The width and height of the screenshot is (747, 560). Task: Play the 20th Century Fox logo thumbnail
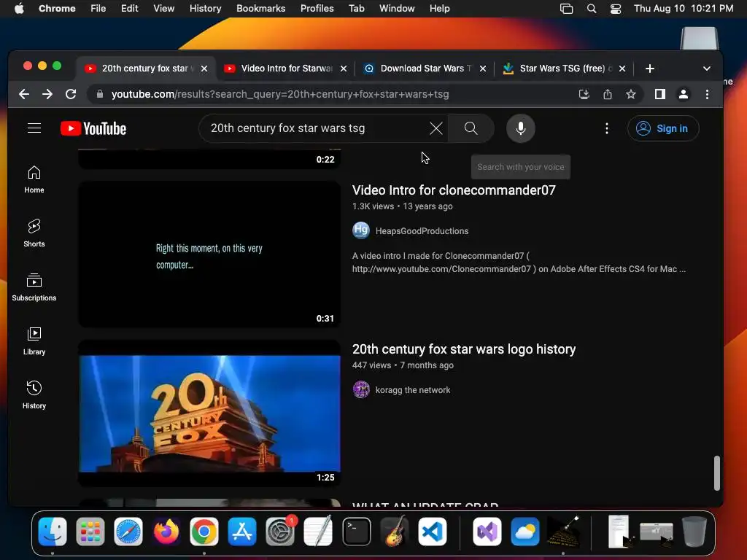pos(209,413)
